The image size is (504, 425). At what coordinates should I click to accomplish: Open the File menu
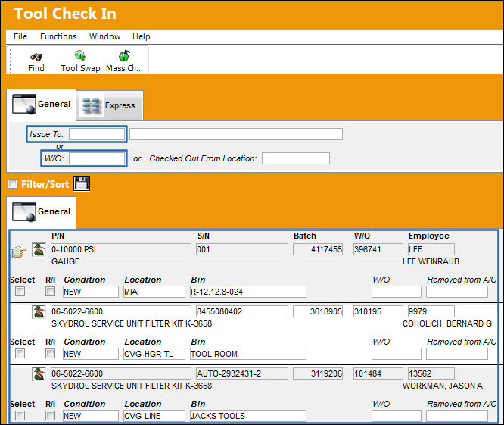(x=20, y=36)
